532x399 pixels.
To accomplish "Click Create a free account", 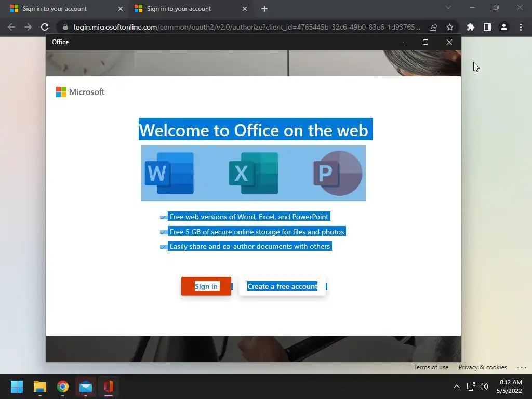I will pos(282,286).
